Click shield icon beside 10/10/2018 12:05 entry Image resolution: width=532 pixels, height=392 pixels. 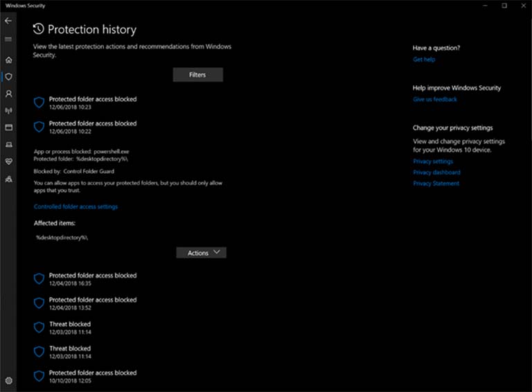pos(39,376)
